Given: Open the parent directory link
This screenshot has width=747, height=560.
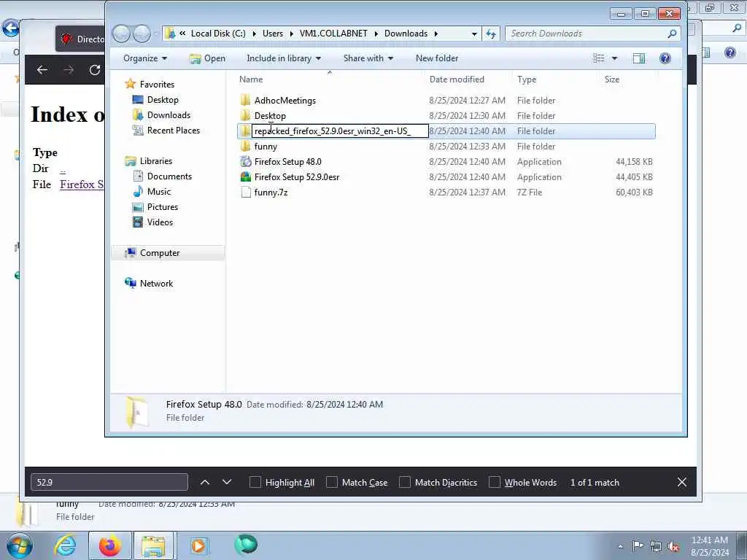Looking at the screenshot, I should (x=63, y=169).
